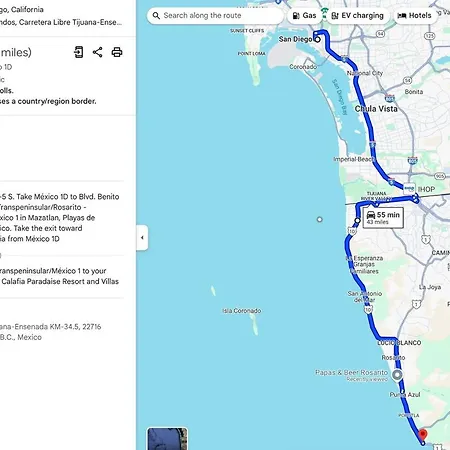Click the IHOP place marker icon
Image resolution: width=450 pixels, height=450 pixels.
(x=409, y=189)
